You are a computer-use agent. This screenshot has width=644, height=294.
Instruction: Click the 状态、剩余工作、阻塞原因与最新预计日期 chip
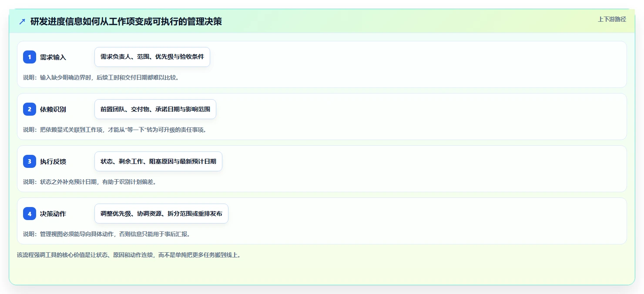click(158, 161)
